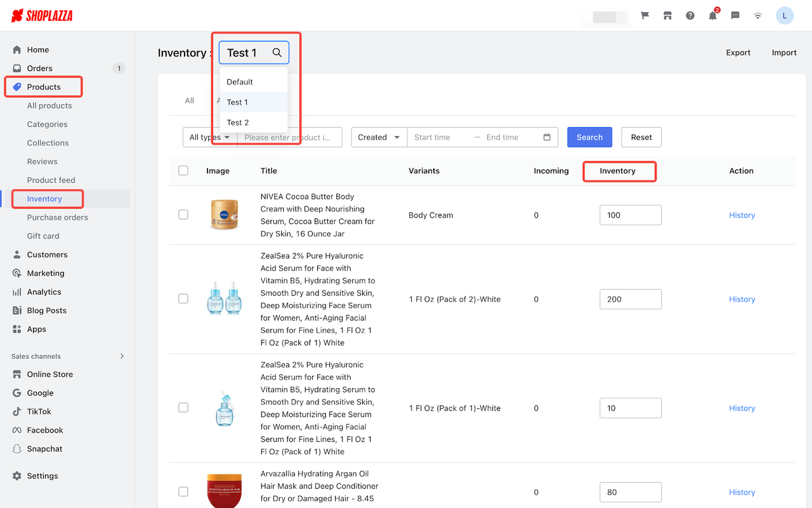This screenshot has height=508, width=812.
Task: Open Product feed in sidebar
Action: [x=51, y=180]
